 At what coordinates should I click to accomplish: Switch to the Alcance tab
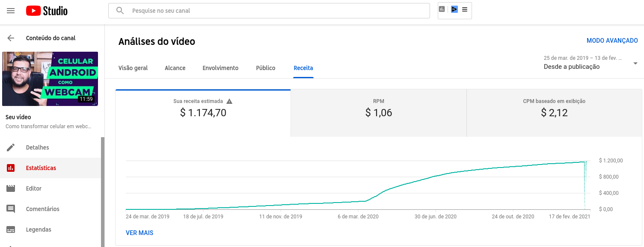point(175,68)
